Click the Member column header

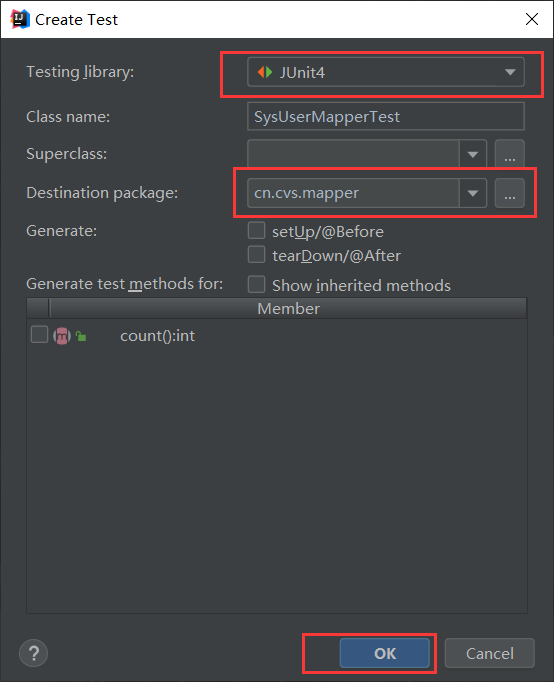(x=288, y=308)
